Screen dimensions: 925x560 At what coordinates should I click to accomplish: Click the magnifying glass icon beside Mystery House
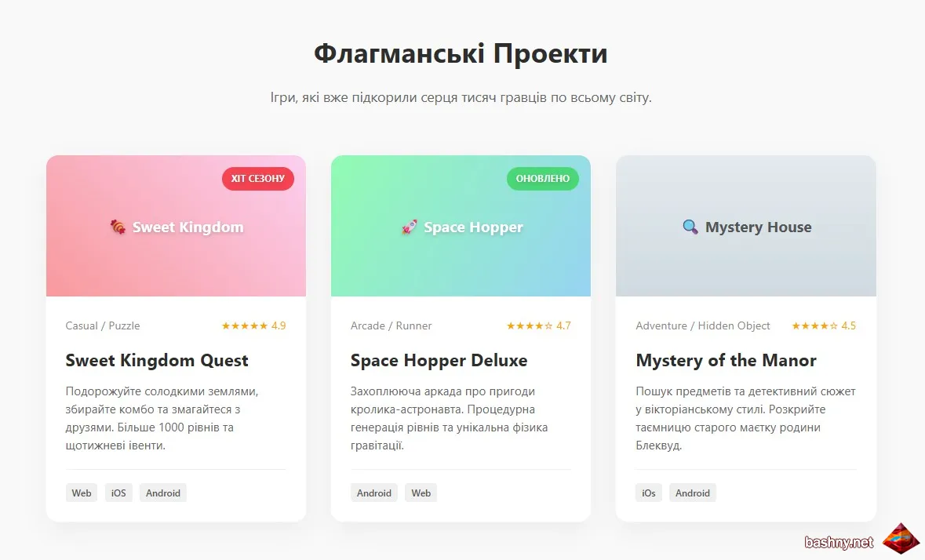(x=690, y=227)
